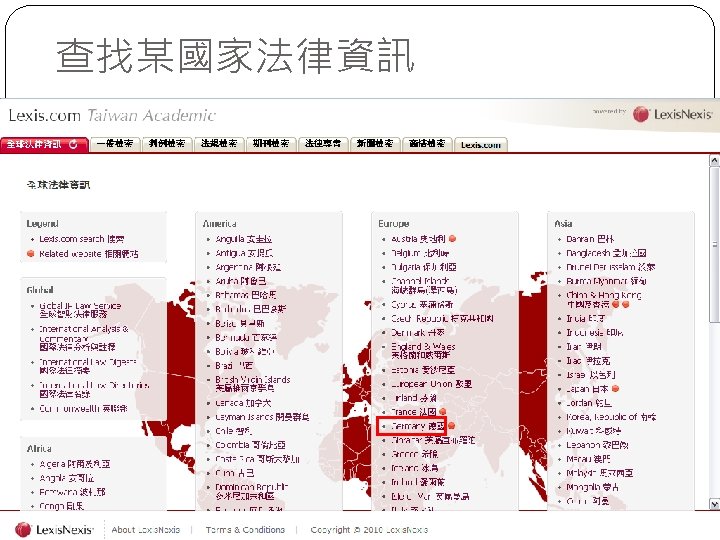Open the Denmark link
The image size is (720, 540).
pos(417,332)
